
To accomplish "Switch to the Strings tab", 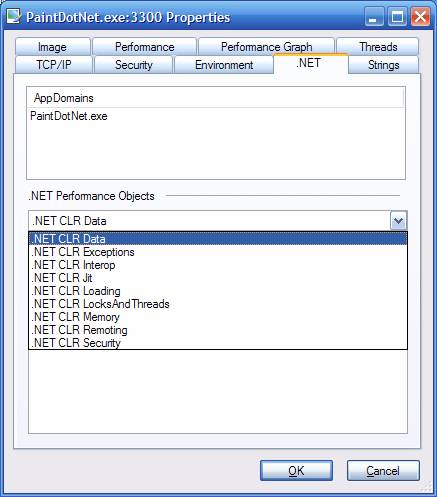I will (x=383, y=65).
